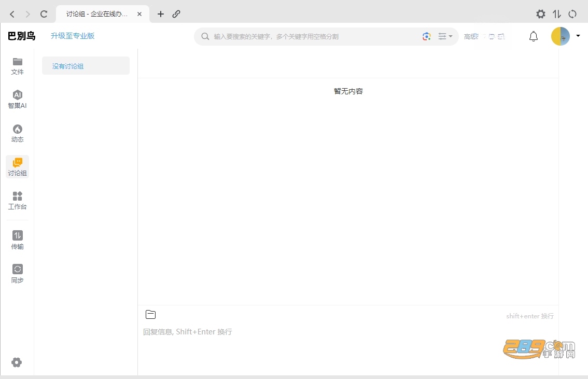
Task: Open 文件 in the sidebar
Action: (17, 66)
